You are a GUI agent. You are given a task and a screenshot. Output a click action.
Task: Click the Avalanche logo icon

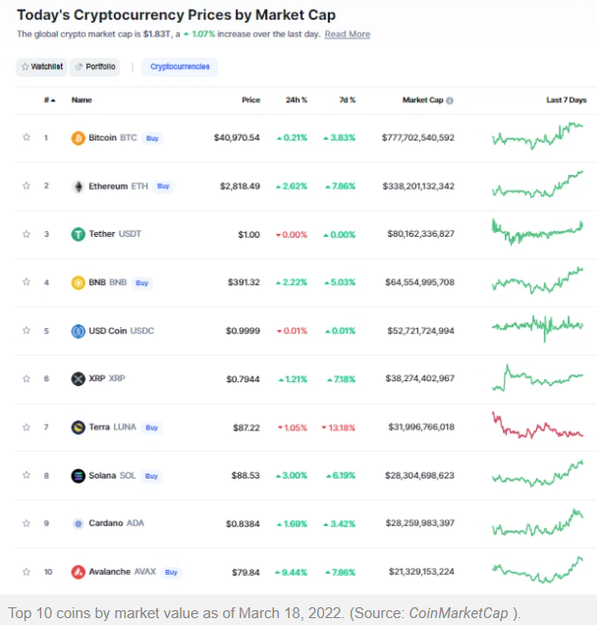[x=78, y=572]
